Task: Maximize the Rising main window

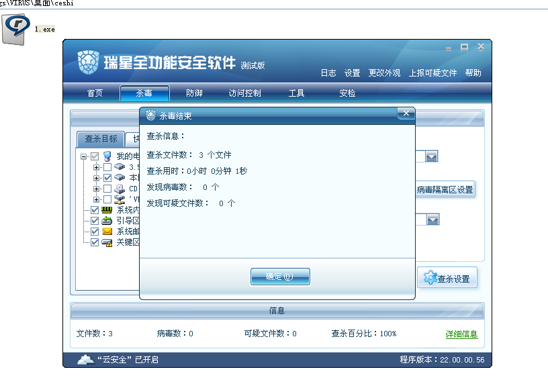Action: point(465,47)
